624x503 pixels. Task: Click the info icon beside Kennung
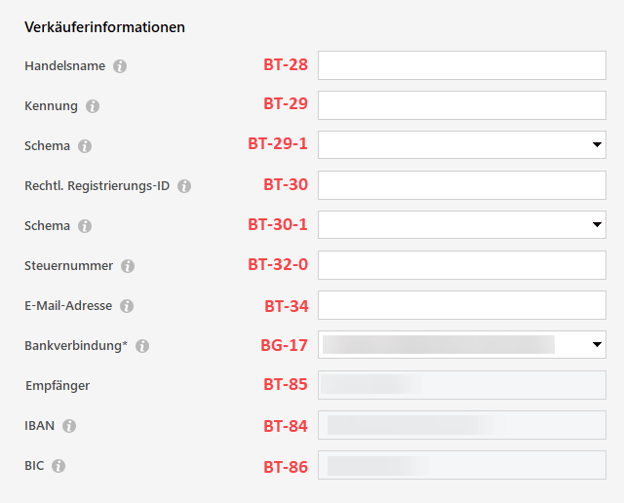pyautogui.click(x=93, y=106)
